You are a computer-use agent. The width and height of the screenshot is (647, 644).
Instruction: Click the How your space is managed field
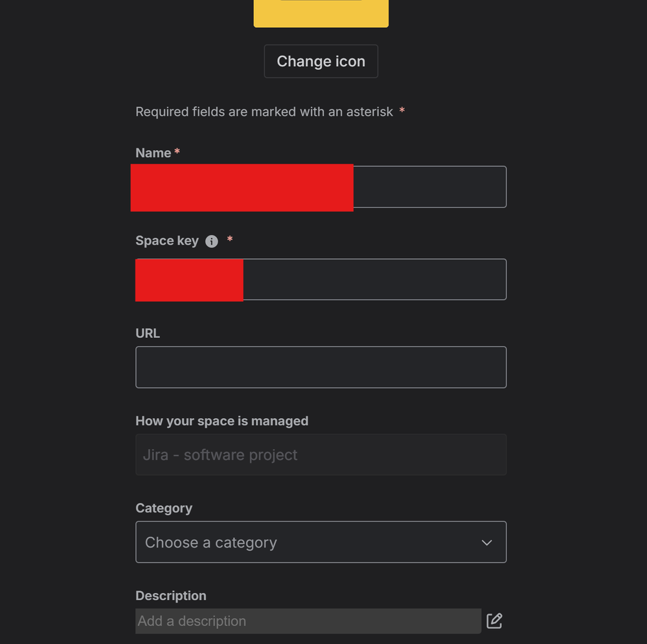[x=321, y=454]
